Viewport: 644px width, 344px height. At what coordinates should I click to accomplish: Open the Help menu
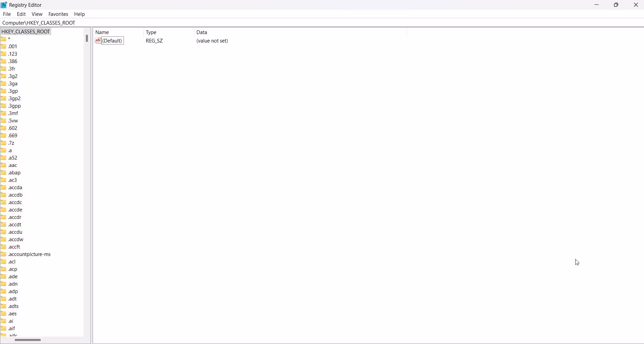(x=80, y=14)
